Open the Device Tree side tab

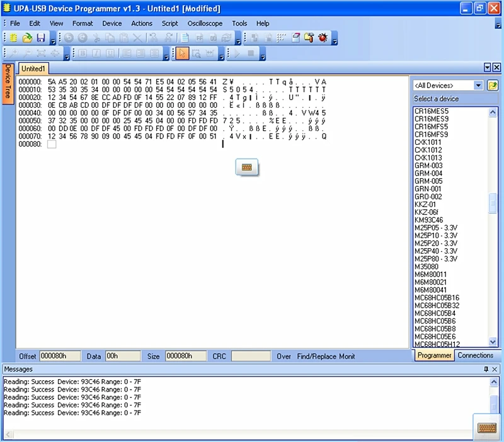pyautogui.click(x=8, y=84)
